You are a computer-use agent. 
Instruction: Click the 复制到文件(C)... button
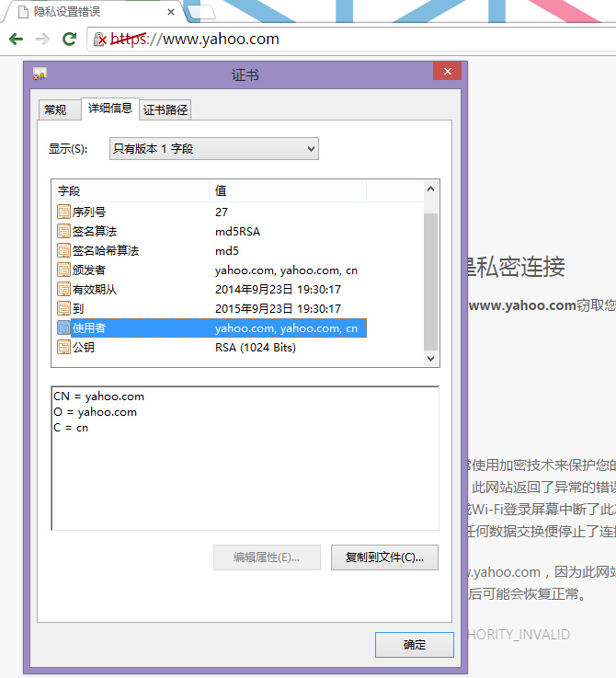(x=384, y=557)
